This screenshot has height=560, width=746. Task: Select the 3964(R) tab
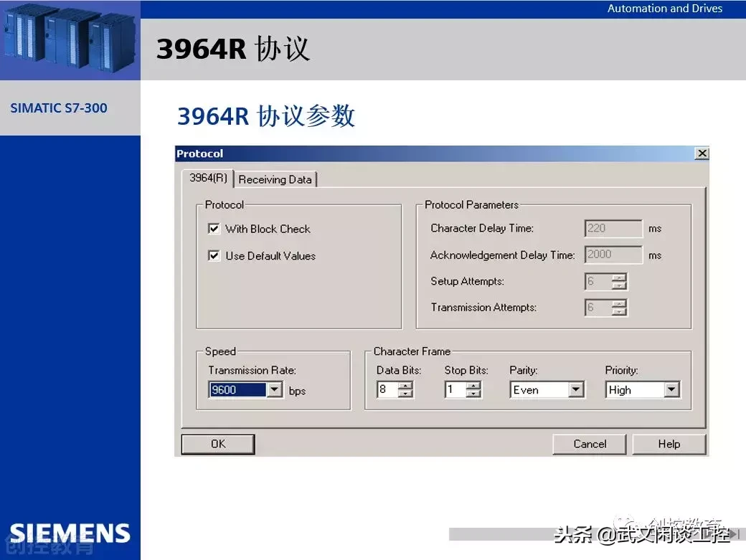tap(208, 179)
